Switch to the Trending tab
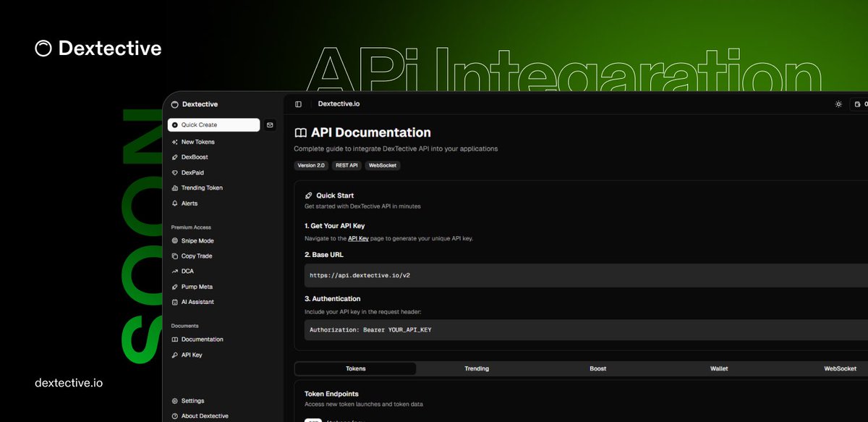Image resolution: width=868 pixels, height=422 pixels. coord(477,368)
